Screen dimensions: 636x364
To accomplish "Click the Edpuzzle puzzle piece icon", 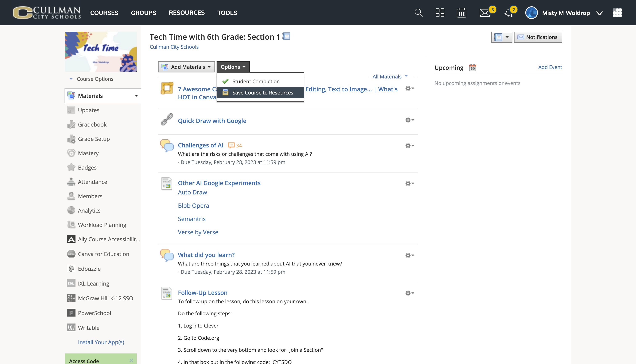I will 71,269.
